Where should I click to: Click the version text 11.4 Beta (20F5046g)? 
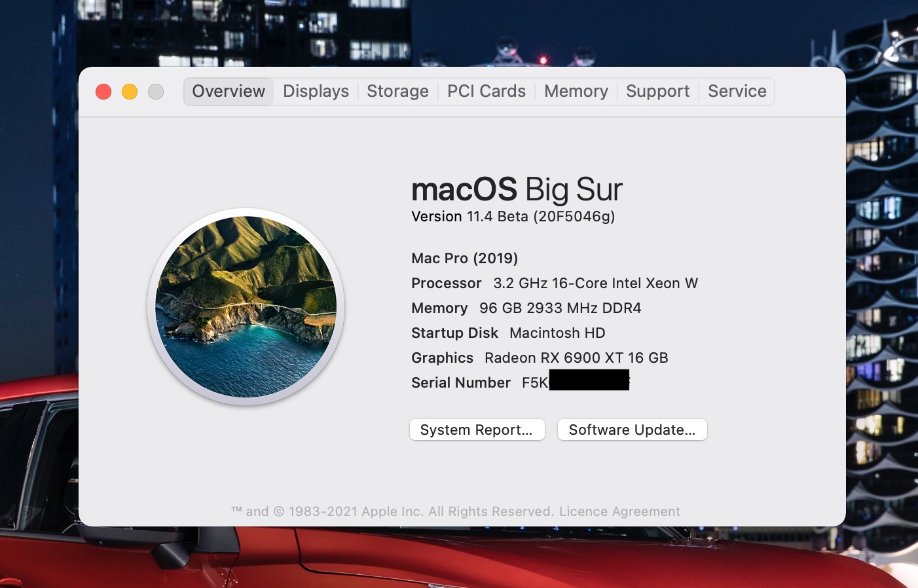click(541, 217)
